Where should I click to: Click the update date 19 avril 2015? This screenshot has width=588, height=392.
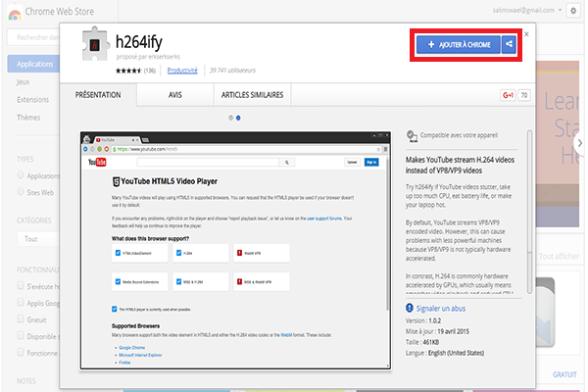(x=453, y=331)
